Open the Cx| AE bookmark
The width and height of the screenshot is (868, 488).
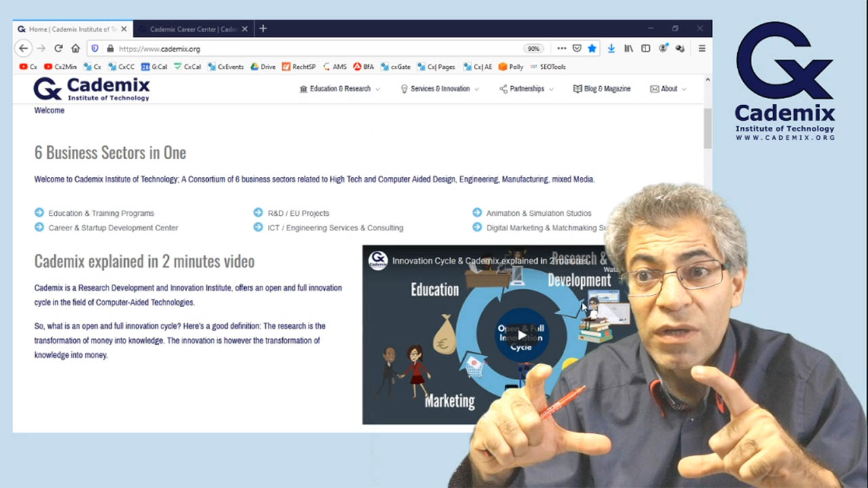click(477, 66)
